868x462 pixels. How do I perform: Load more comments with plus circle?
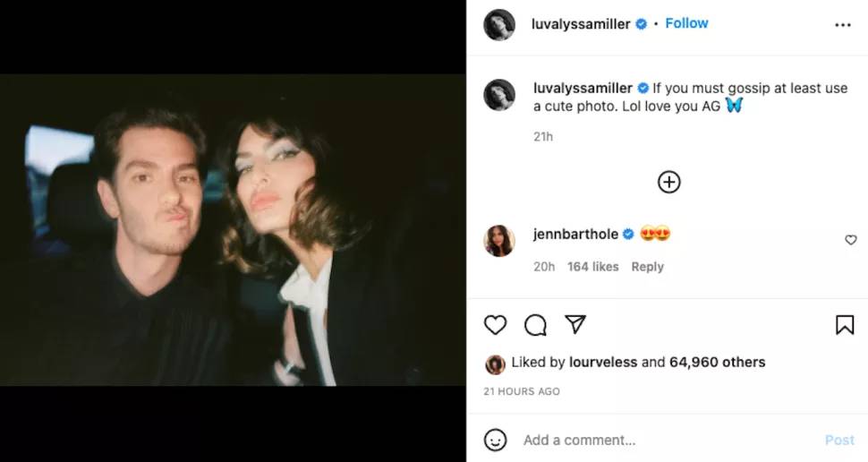(668, 183)
